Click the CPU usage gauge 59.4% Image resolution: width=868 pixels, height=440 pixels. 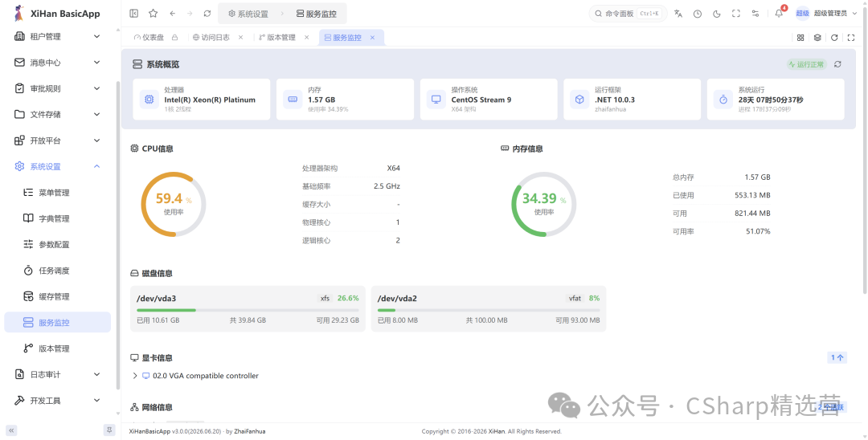coord(174,204)
